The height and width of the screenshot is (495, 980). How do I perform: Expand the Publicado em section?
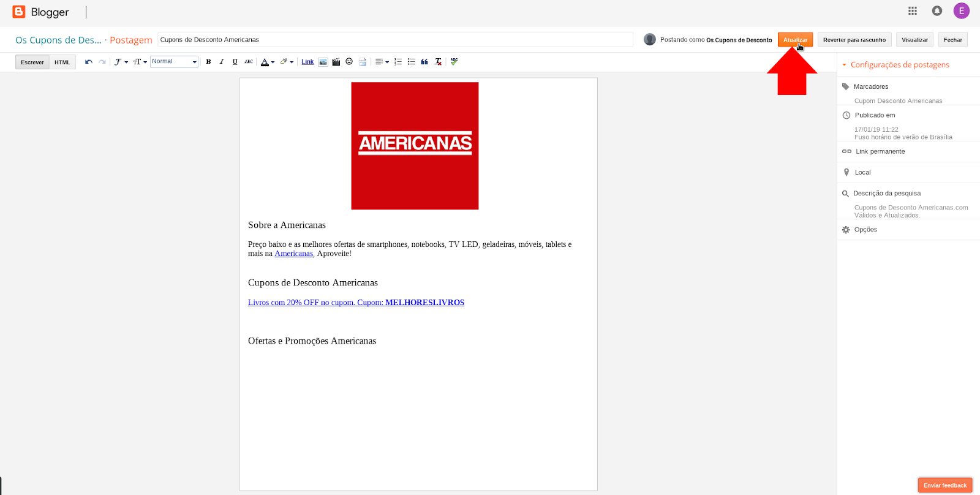[875, 115]
